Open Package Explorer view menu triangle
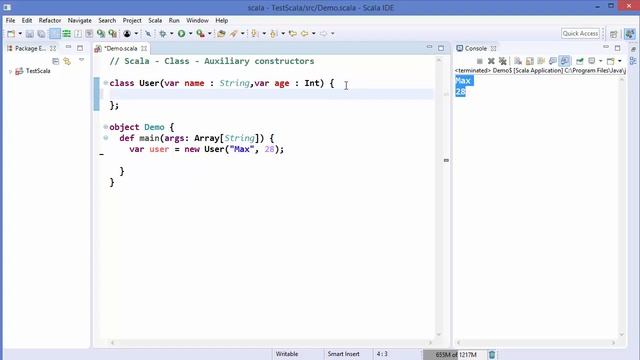The width and height of the screenshot is (640, 360). [81, 60]
